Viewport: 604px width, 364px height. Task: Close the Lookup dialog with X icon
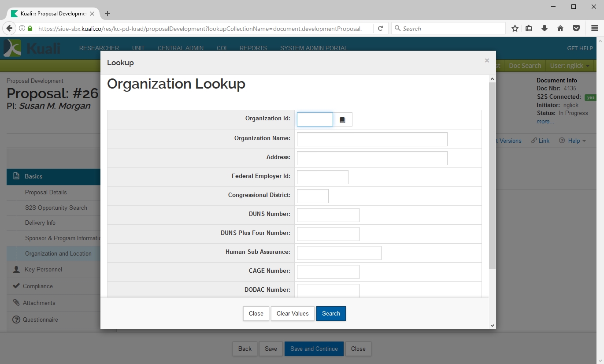point(487,60)
